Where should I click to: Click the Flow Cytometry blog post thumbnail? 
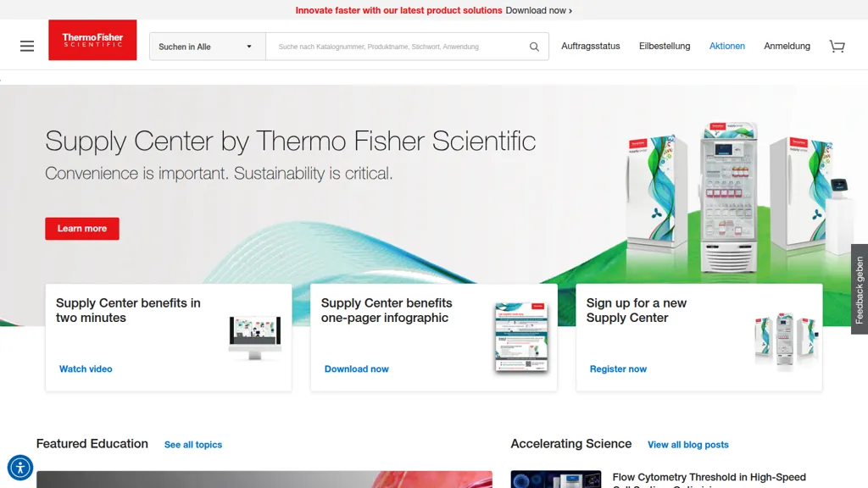pyautogui.click(x=556, y=480)
